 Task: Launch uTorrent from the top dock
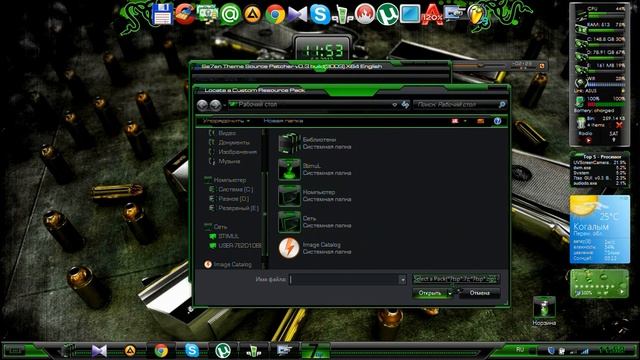click(387, 14)
